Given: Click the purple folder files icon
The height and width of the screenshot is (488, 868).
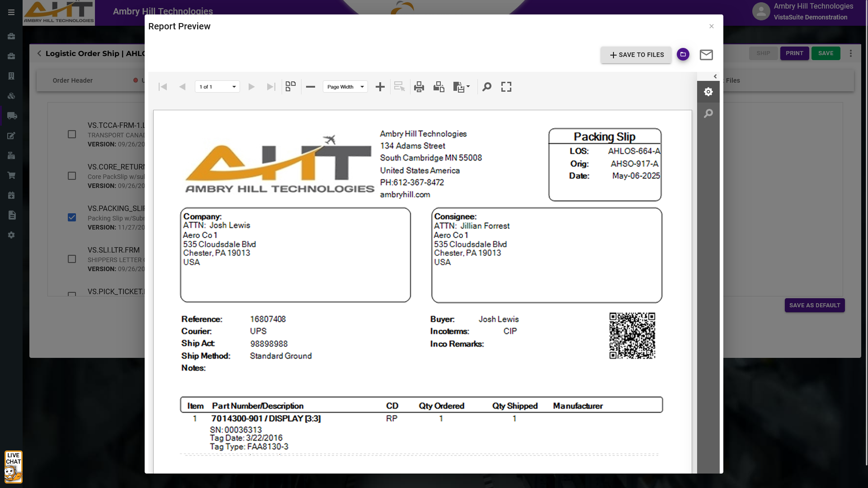Looking at the screenshot, I should [683, 54].
